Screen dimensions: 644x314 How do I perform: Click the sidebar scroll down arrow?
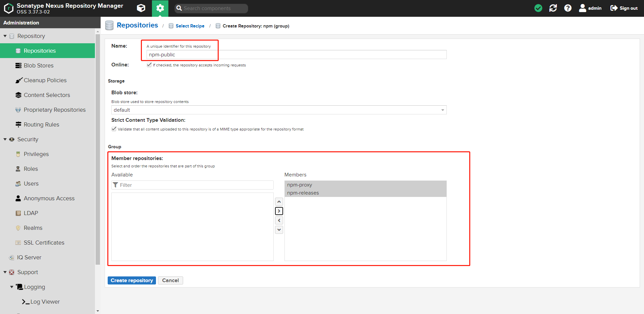pos(98,311)
